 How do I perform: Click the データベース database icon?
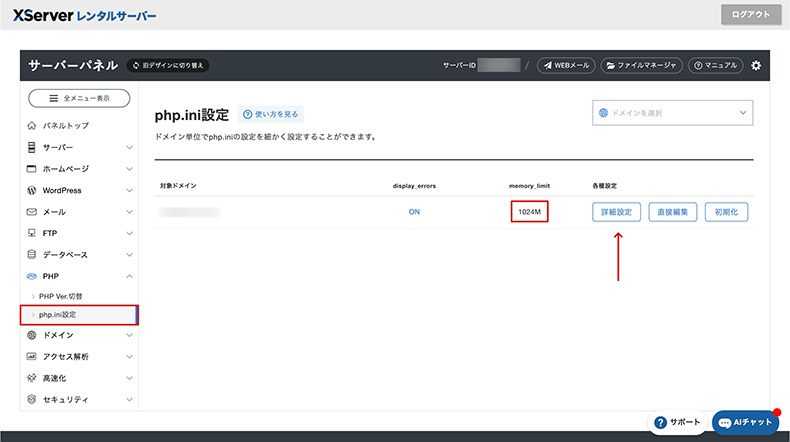coord(32,255)
